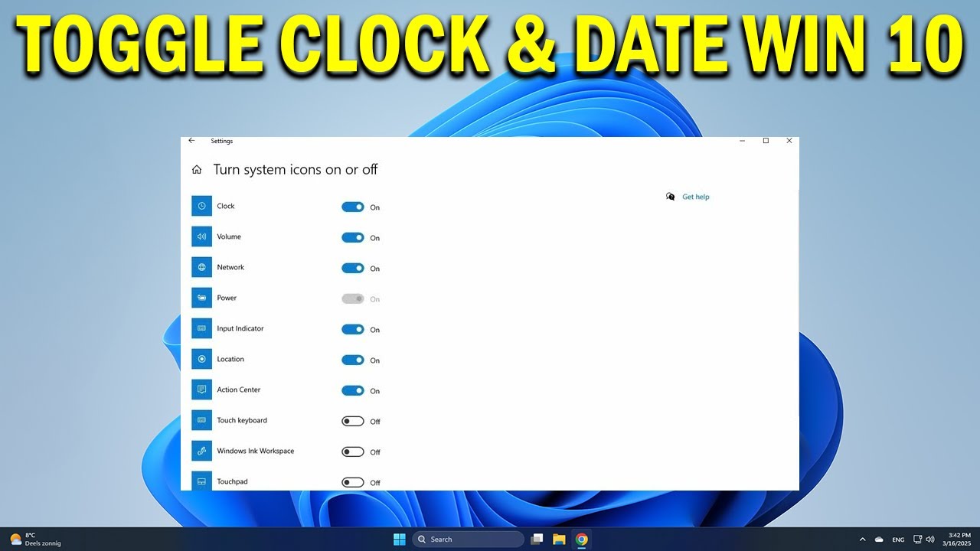Click the 'Touchpad' label text
Image resolution: width=980 pixels, height=551 pixels.
pos(232,481)
